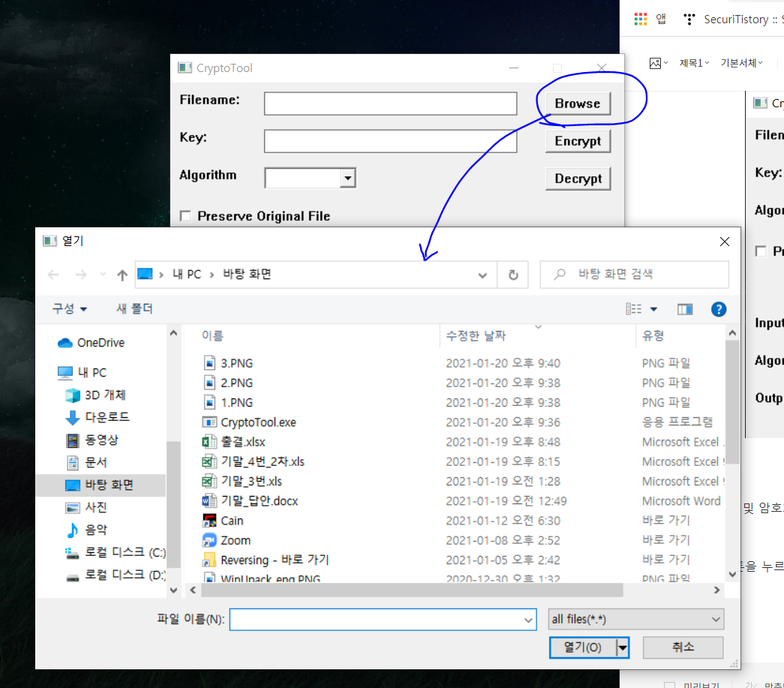This screenshot has width=784, height=688.
Task: Expand the address bar history dropdown
Action: pyautogui.click(x=482, y=275)
